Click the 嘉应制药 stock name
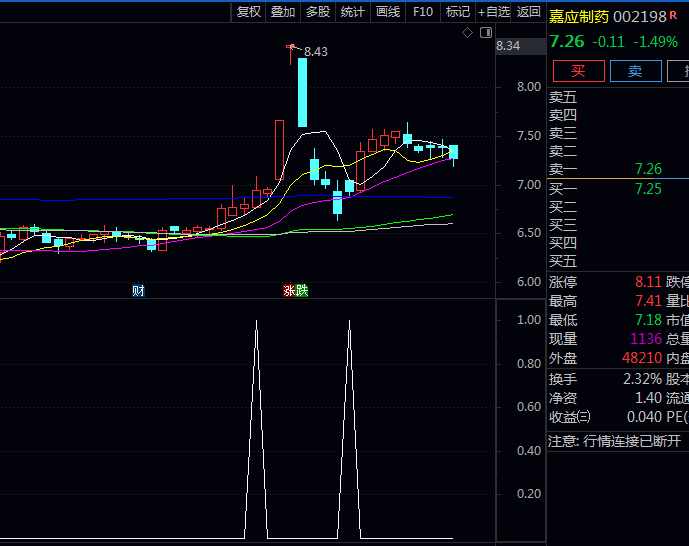Viewport: 689px width, 546px height. pyautogui.click(x=578, y=16)
